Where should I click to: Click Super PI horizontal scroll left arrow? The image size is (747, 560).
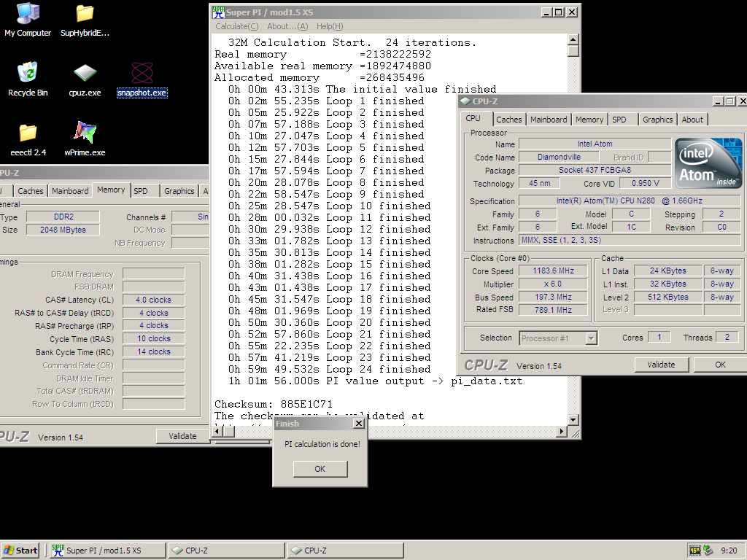tap(218, 432)
